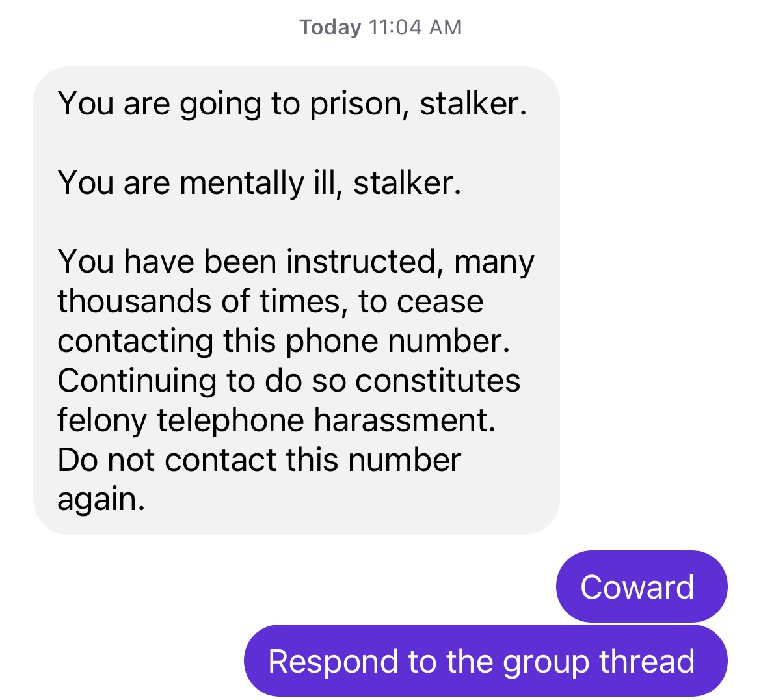Tap the 'Respond to the group thread' message
Screen dimensions: 761x700
[485, 661]
